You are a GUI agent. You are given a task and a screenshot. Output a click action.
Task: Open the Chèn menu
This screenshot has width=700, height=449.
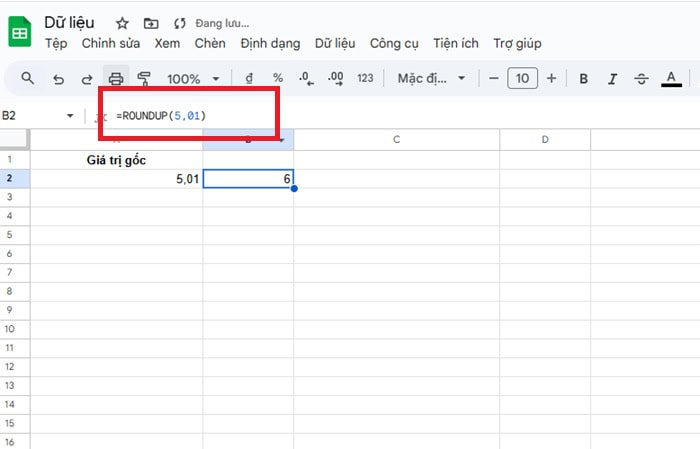click(x=210, y=44)
